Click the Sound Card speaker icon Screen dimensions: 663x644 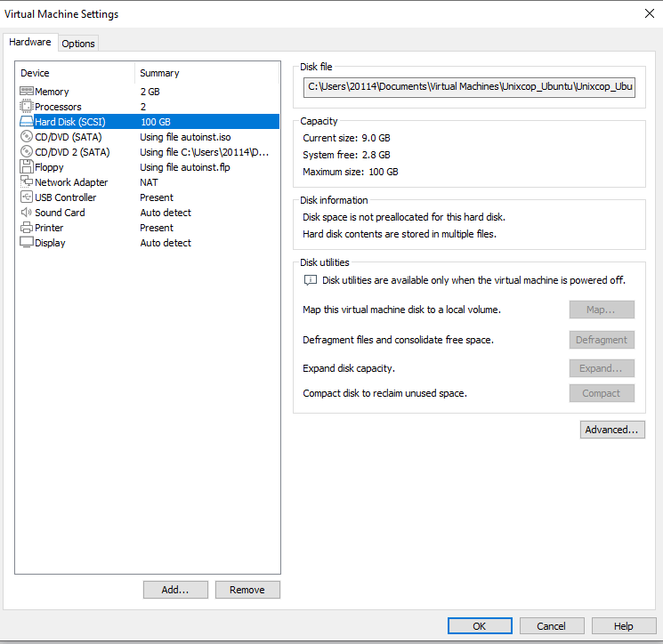26,212
